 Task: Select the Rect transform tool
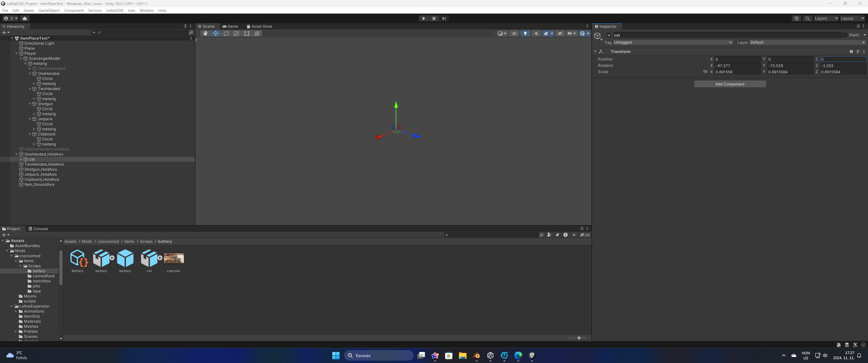pyautogui.click(x=247, y=33)
